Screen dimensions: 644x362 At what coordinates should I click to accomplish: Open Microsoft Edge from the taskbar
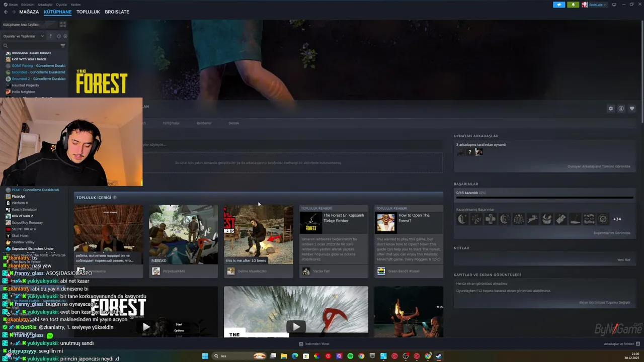[x=295, y=356]
